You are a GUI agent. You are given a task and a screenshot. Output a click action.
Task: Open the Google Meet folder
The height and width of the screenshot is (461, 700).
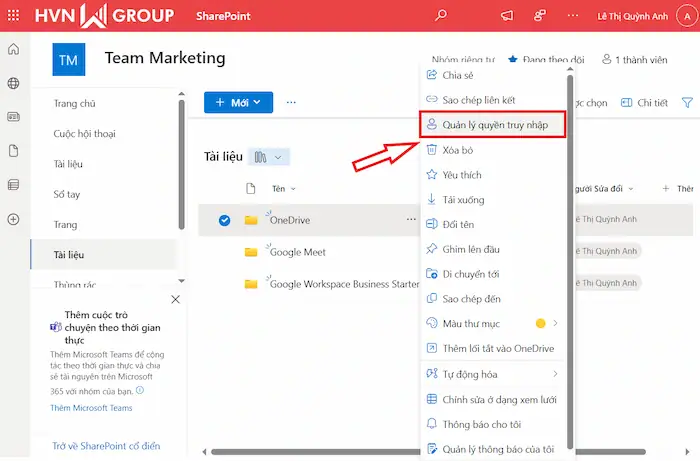tap(298, 252)
